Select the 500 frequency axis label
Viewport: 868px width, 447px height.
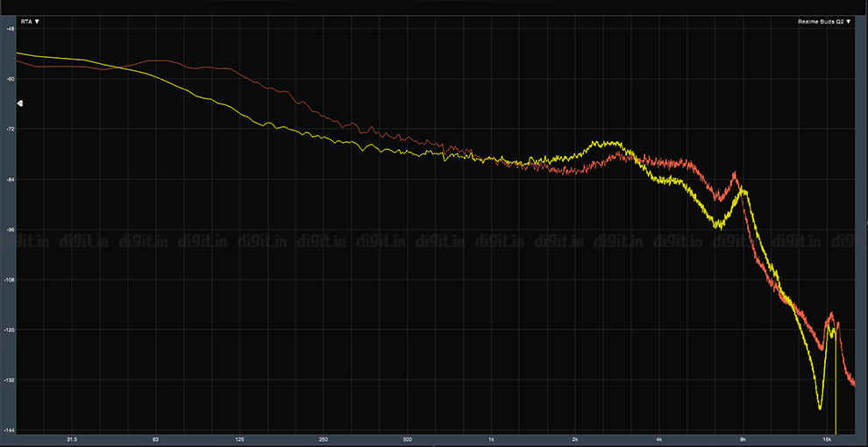tap(408, 440)
